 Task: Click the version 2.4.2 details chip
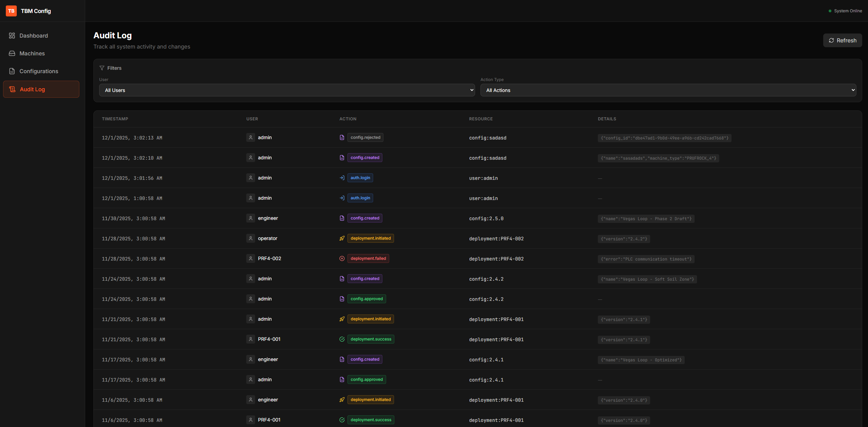tap(624, 239)
